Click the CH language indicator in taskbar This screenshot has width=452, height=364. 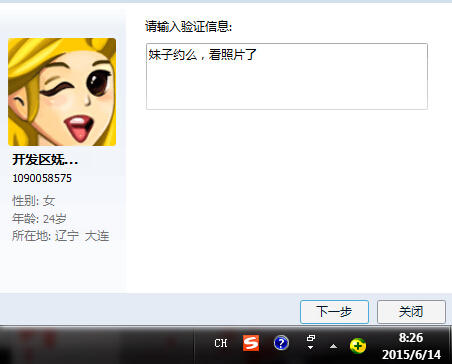221,343
